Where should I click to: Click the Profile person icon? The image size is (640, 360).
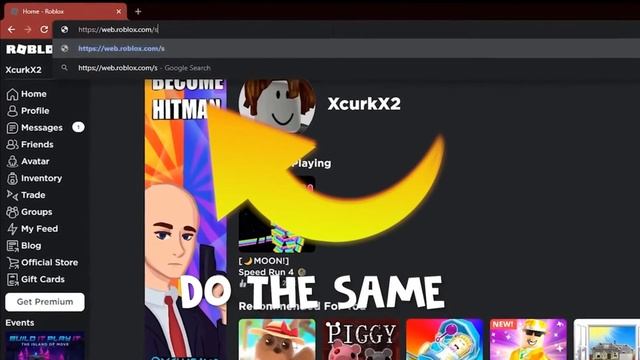[12, 111]
